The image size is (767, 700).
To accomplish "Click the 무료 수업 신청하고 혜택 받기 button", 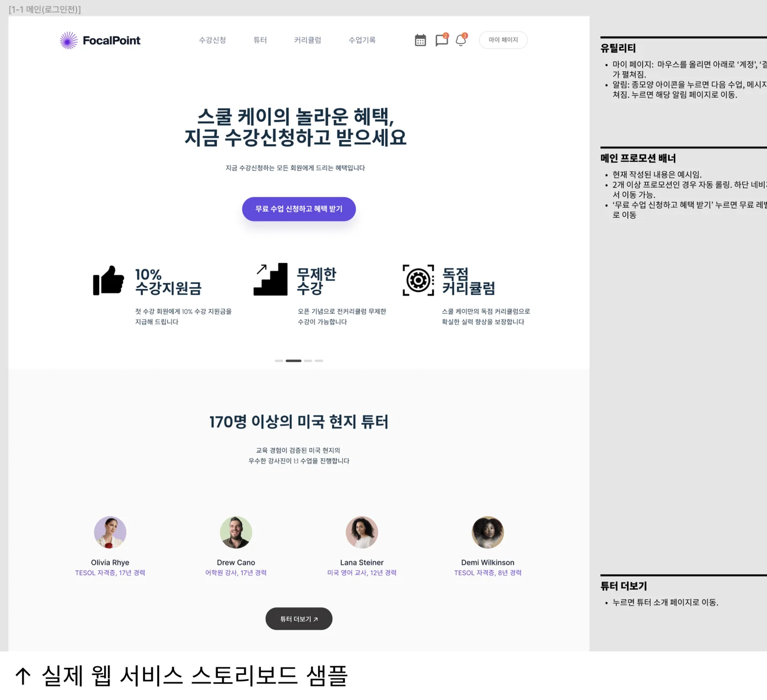I will coord(299,209).
